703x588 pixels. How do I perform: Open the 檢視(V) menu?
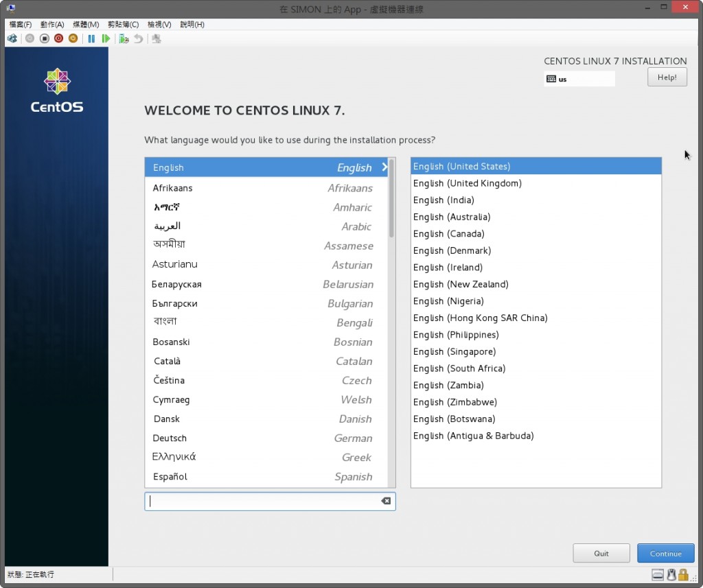click(x=159, y=24)
